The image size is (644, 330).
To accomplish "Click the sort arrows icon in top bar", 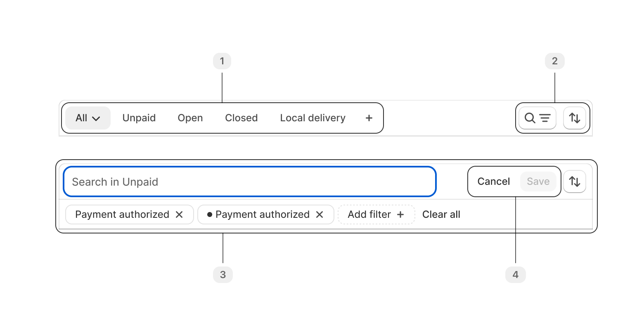I will pyautogui.click(x=575, y=118).
